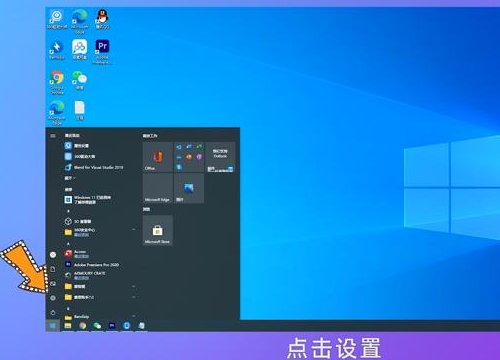Launch 360驱动大师 from recently added list

(x=80, y=156)
